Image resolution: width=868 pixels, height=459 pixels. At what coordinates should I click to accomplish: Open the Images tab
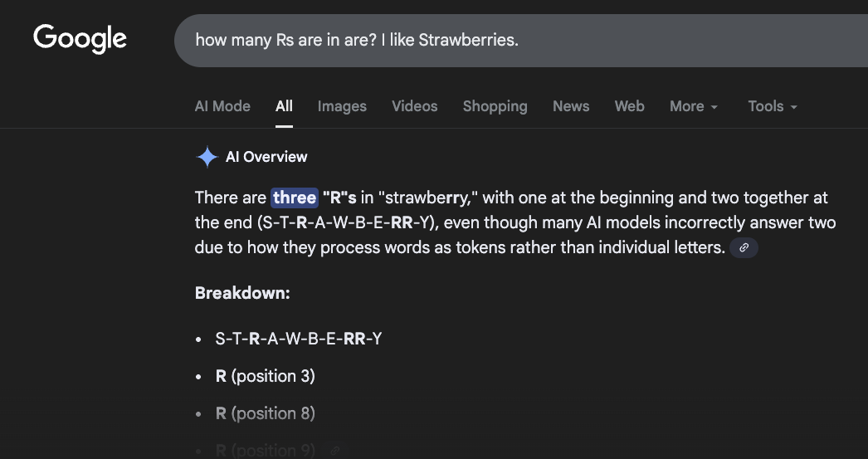342,106
